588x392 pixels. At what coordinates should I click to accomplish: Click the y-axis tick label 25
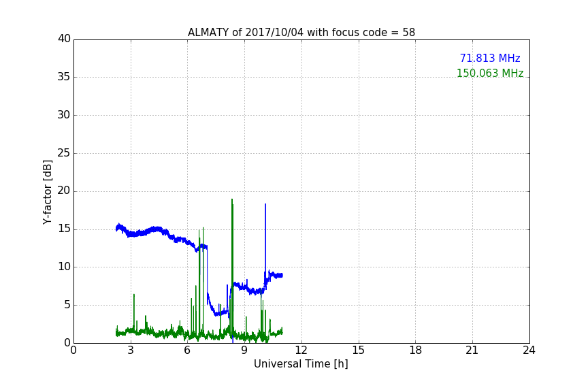tap(64, 152)
